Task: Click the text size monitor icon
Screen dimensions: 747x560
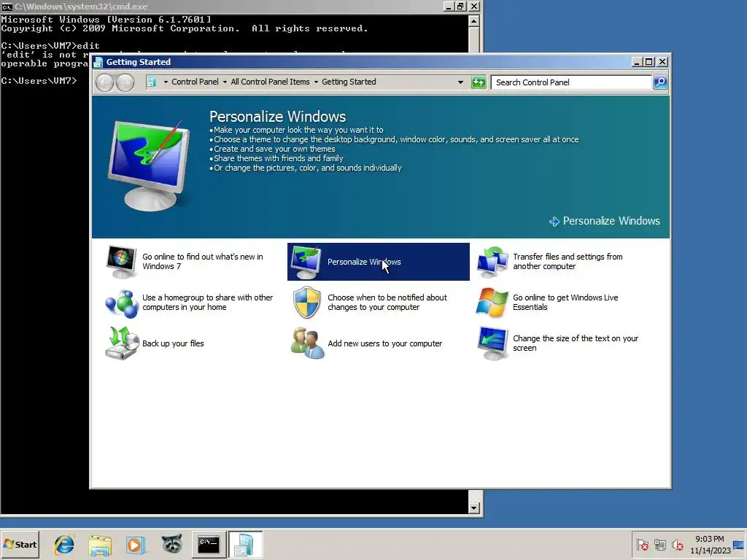Action: tap(492, 343)
